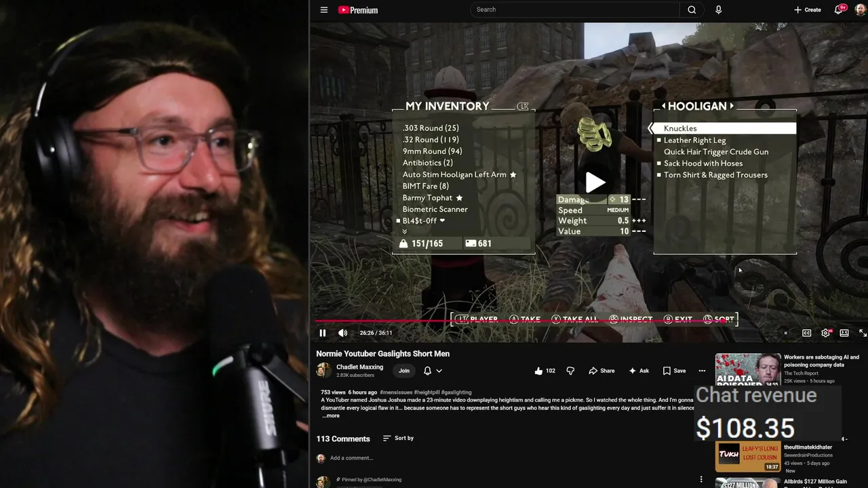Click the 113 Comments heading

(x=343, y=439)
